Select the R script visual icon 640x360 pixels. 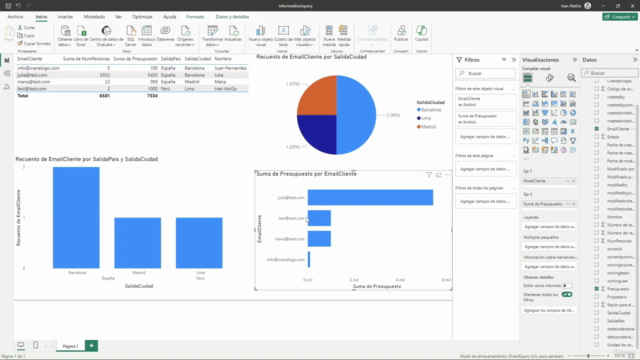coord(573,131)
